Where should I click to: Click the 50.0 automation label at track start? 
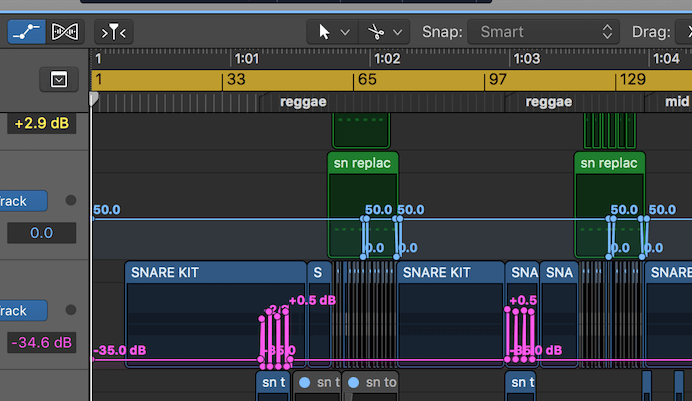107,210
